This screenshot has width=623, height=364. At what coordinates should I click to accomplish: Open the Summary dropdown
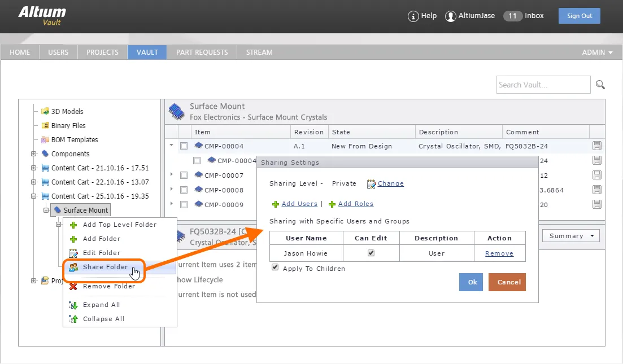tap(571, 236)
